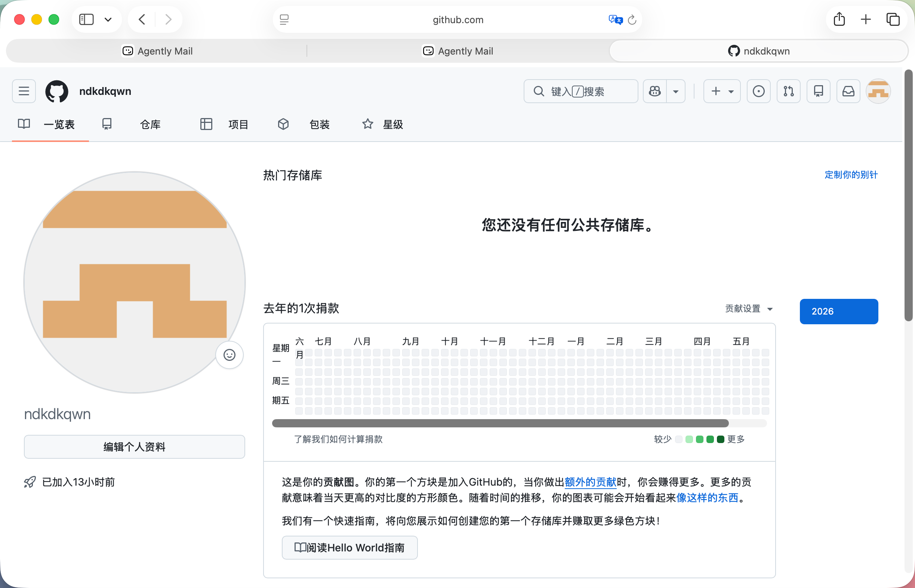Click the table icon beside 项目
The image size is (915, 588).
point(206,124)
